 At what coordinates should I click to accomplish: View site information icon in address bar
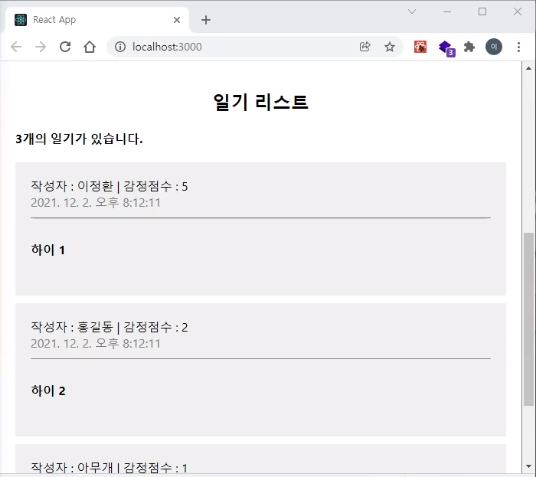point(120,47)
